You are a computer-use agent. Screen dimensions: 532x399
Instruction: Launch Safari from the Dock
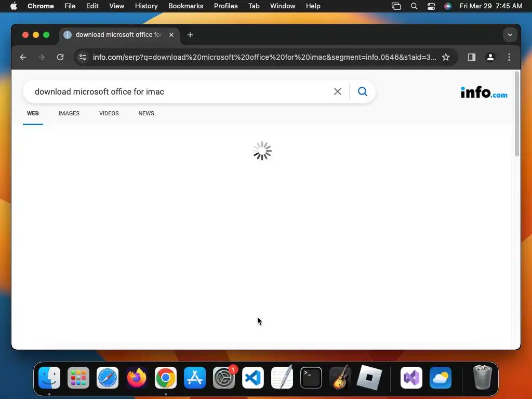click(108, 378)
